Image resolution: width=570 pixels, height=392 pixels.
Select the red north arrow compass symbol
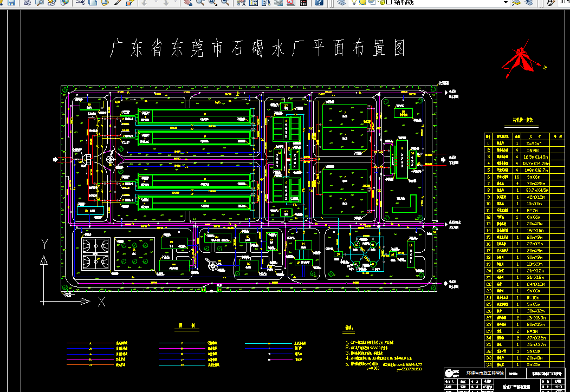521,60
